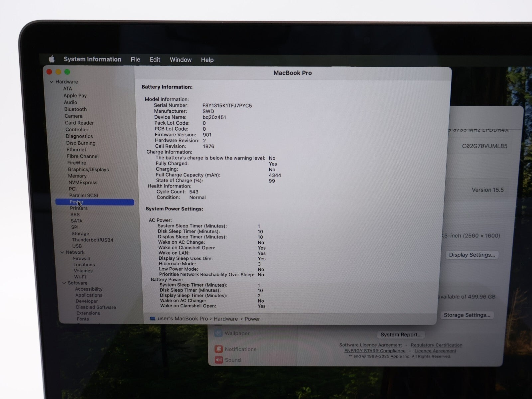Select Locations under Network
The image size is (532, 399).
pos(84,265)
